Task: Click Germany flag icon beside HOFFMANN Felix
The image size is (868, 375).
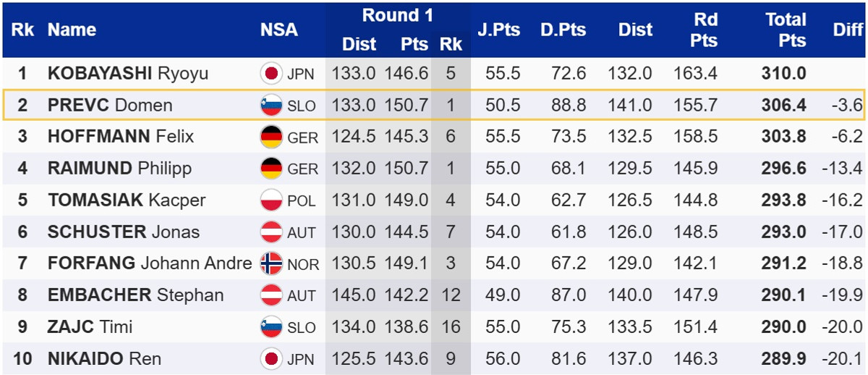Action: (271, 137)
